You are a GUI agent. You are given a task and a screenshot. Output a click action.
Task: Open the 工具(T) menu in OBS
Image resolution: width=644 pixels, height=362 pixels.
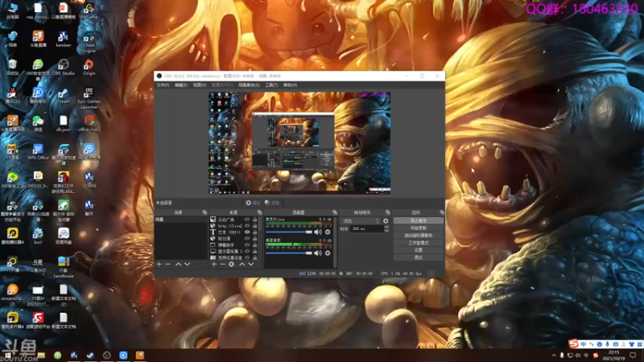(271, 85)
